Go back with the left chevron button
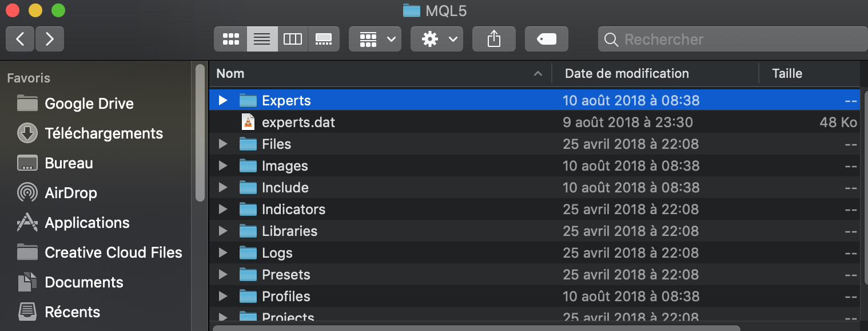868x331 pixels. [x=20, y=39]
